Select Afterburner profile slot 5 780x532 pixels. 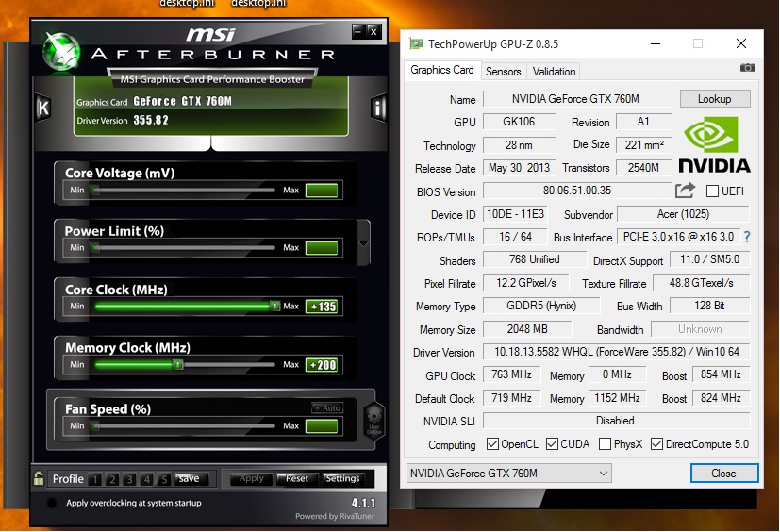[164, 479]
